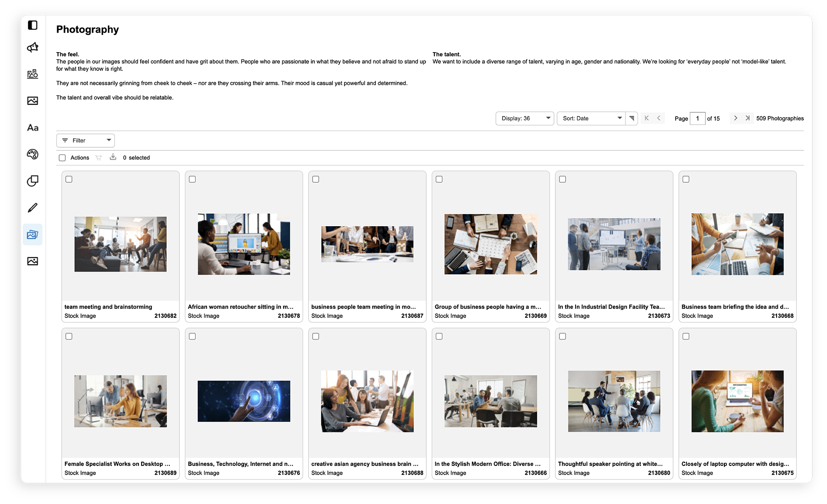The width and height of the screenshot is (827, 504).
Task: Select checkbox for Thoughtful speaker image
Action: tap(563, 336)
